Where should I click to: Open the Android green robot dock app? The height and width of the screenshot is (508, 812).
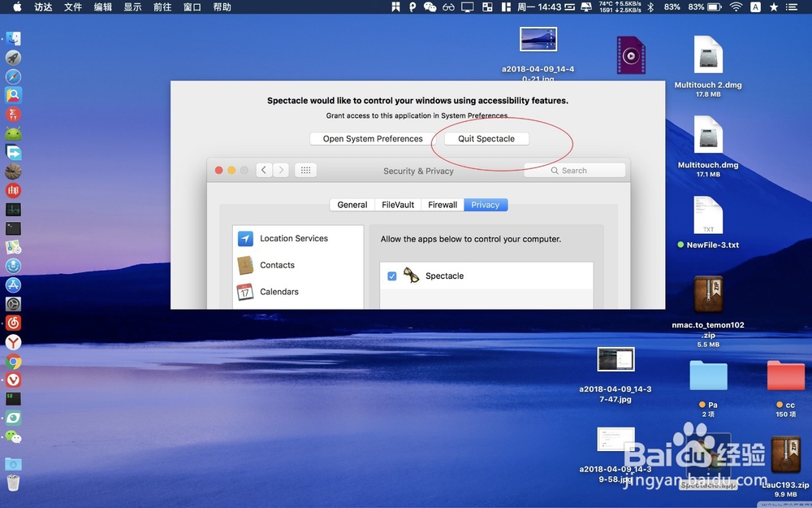(14, 134)
